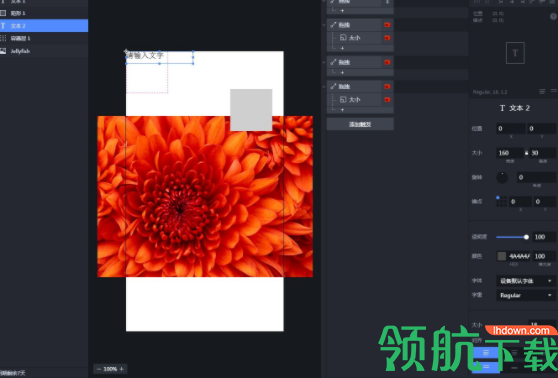This screenshot has height=378, width=558.
Task: Click the anchor point grid selector
Action: coord(501,201)
